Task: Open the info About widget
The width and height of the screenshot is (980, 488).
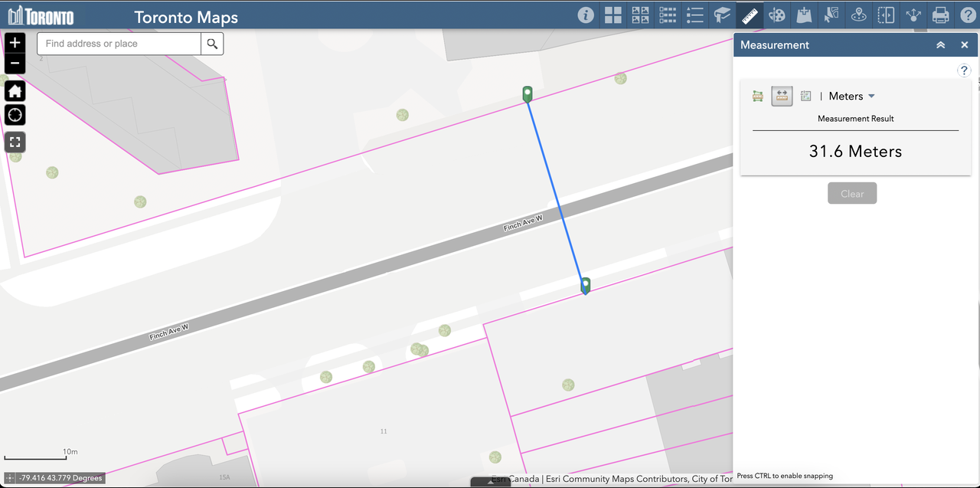Action: (x=586, y=15)
